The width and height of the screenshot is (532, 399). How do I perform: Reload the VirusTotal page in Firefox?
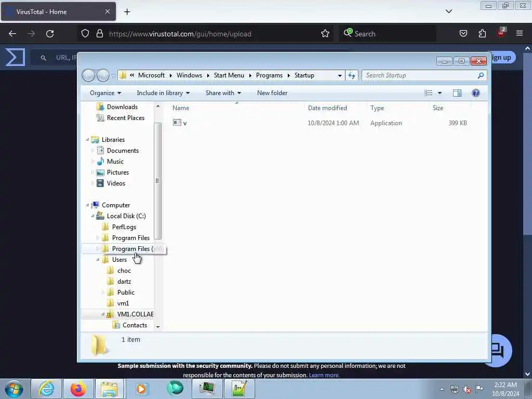(50, 34)
